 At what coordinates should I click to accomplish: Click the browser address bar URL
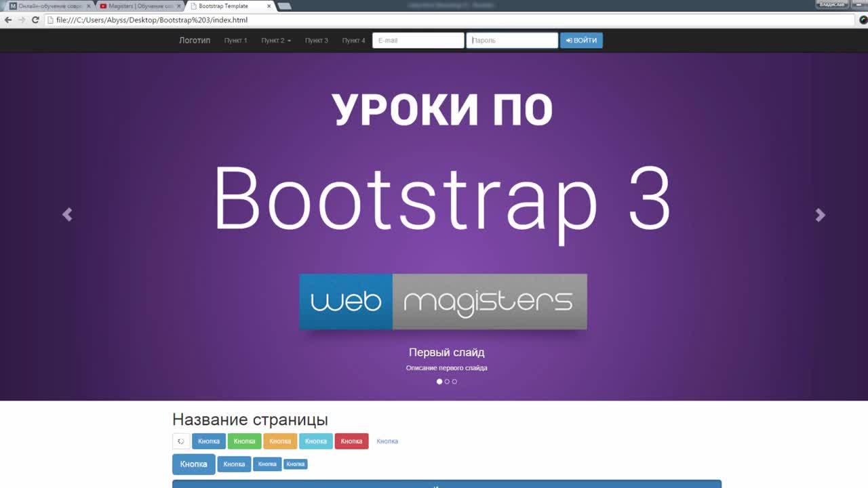tap(450, 20)
